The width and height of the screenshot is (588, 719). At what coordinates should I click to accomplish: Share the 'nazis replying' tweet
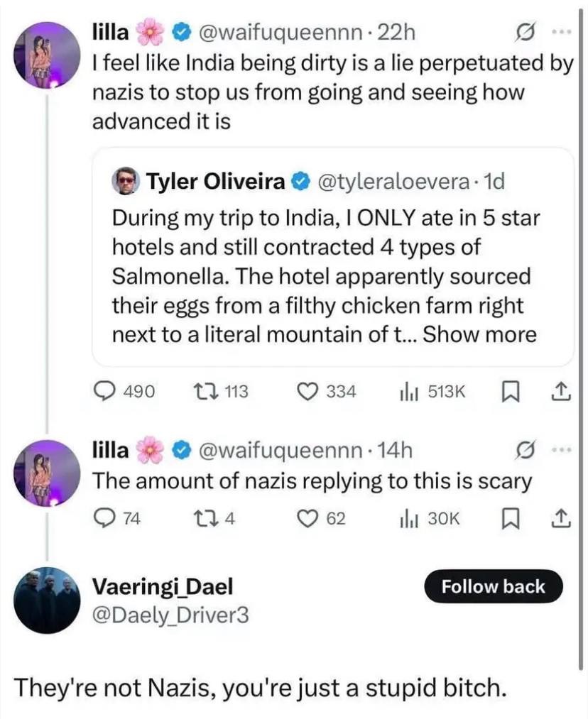[559, 520]
